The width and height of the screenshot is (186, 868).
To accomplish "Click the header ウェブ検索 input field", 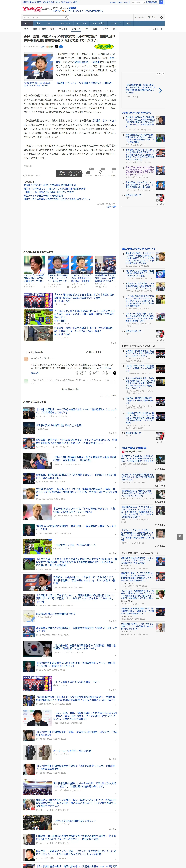I will [x=137, y=2].
